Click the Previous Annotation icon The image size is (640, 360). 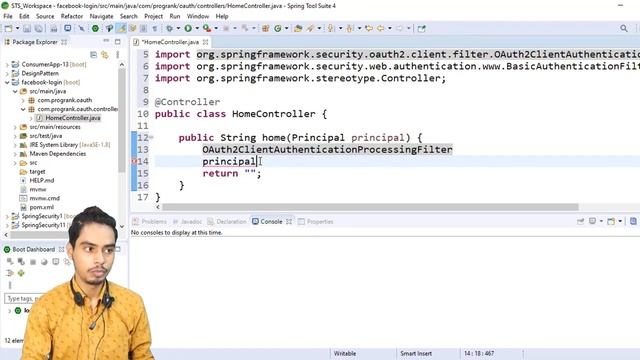(x=350, y=28)
